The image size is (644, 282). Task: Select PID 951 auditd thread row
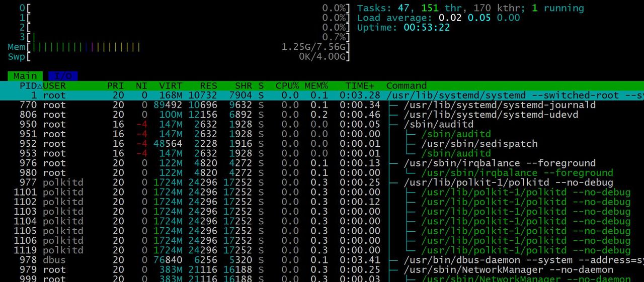pos(322,134)
